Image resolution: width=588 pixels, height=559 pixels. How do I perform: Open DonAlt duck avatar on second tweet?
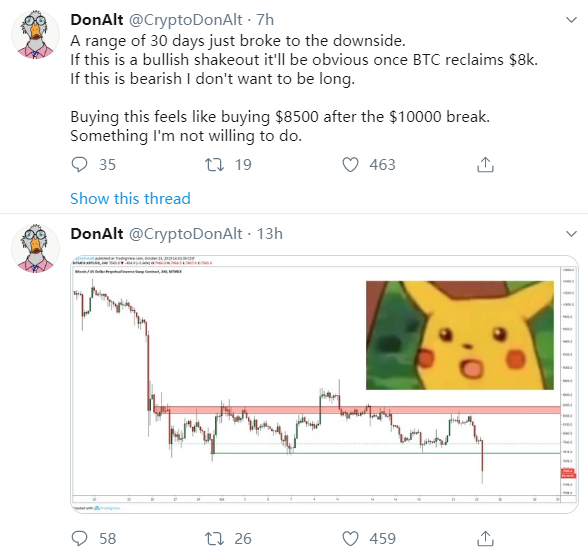(x=35, y=248)
